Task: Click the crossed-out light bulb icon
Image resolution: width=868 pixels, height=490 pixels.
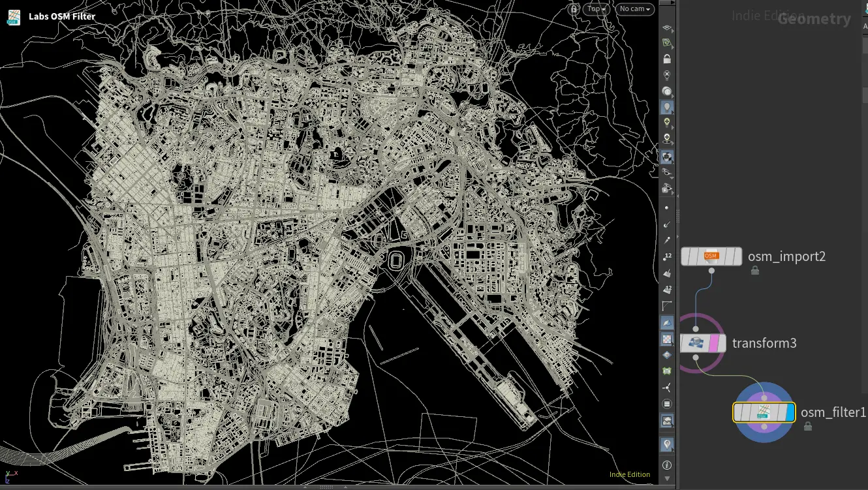Action: (x=666, y=75)
